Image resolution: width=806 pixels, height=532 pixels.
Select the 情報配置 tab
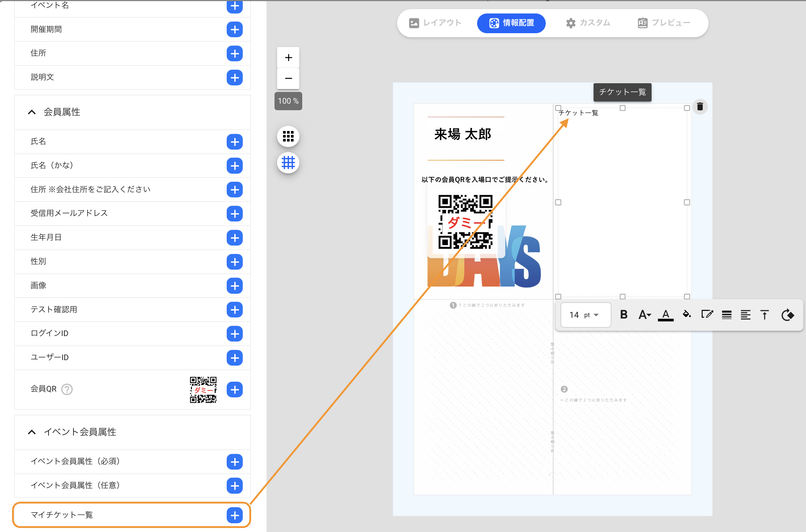(x=511, y=23)
